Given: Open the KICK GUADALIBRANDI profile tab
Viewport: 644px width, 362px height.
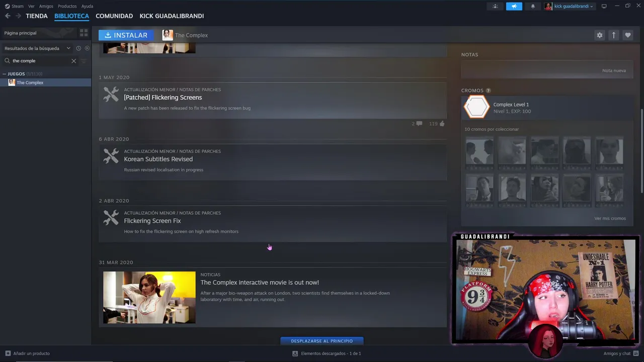Looking at the screenshot, I should coord(172,16).
